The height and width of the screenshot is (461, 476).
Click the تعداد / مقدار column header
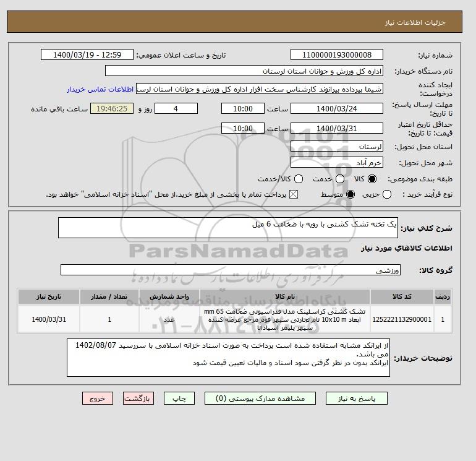[109, 296]
